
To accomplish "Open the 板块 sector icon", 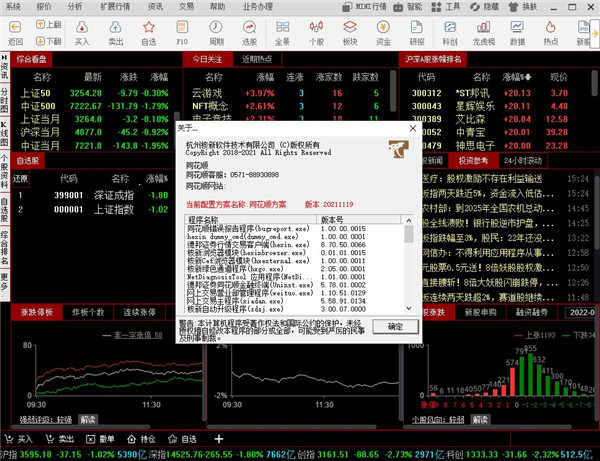I will point(350,27).
